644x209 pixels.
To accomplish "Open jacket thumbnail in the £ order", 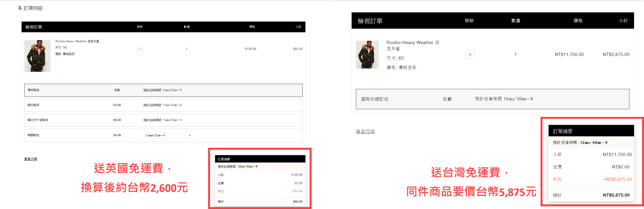I will point(37,56).
